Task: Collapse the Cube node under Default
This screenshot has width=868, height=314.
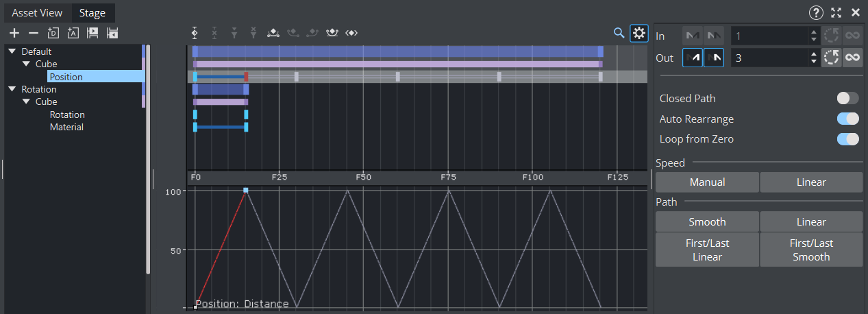Action: pos(26,64)
